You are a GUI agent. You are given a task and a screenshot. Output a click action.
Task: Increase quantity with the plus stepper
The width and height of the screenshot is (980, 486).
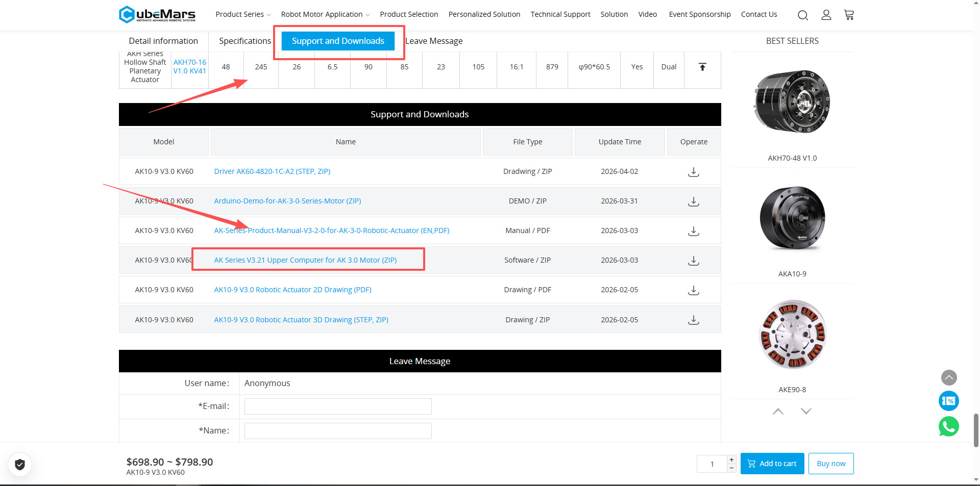731,459
